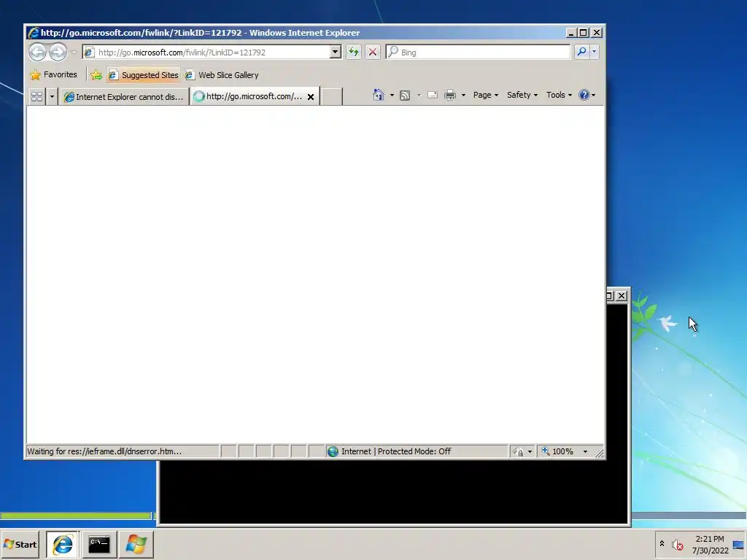Open the Windows Start menu

click(x=20, y=544)
